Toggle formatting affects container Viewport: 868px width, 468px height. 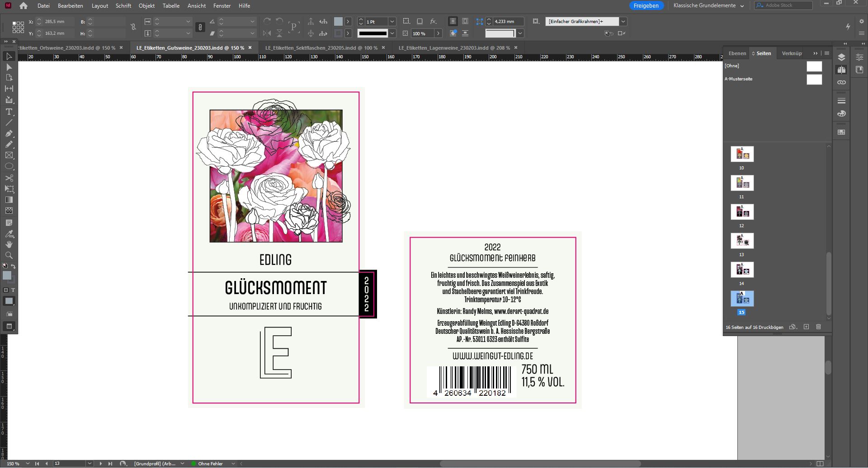[x=6, y=290]
